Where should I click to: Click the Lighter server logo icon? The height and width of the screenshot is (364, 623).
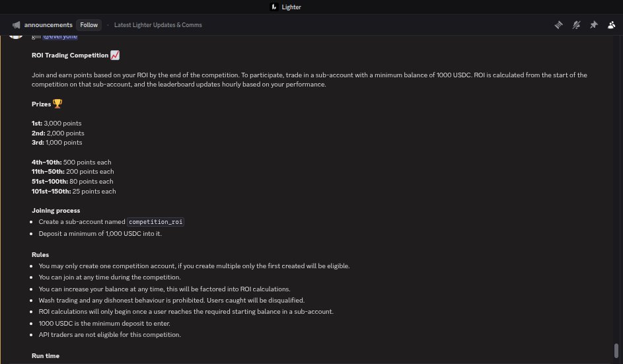tap(274, 7)
